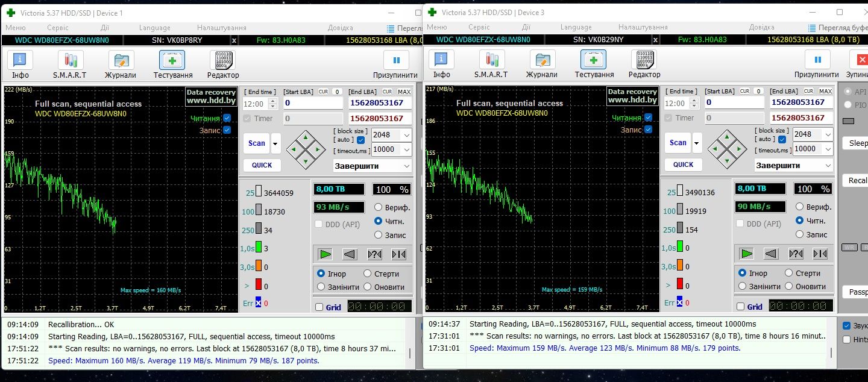The image size is (868, 382).
Task: Open Сервіс menu in Device 1 window
Action: pyautogui.click(x=58, y=28)
